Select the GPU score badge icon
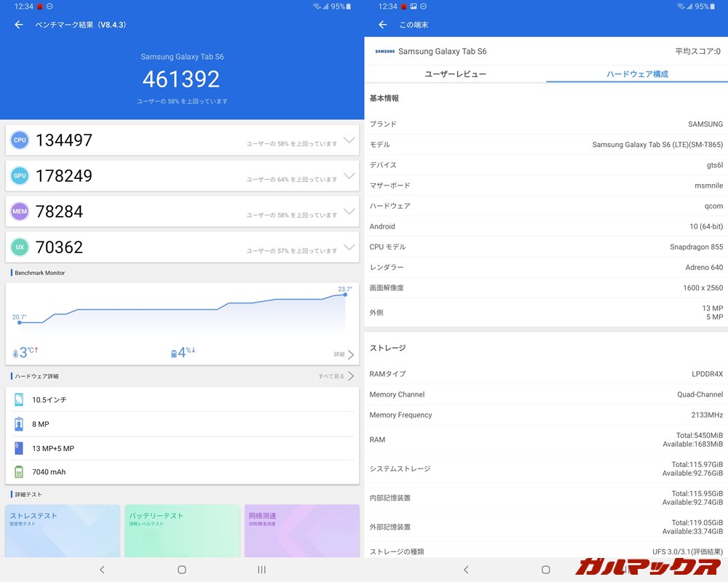The width and height of the screenshot is (728, 582). pos(19,175)
